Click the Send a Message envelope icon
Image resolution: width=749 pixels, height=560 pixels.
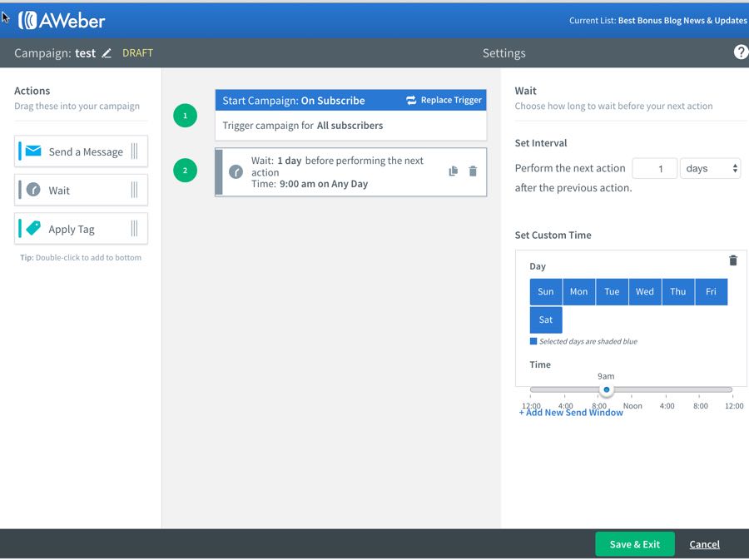33,151
